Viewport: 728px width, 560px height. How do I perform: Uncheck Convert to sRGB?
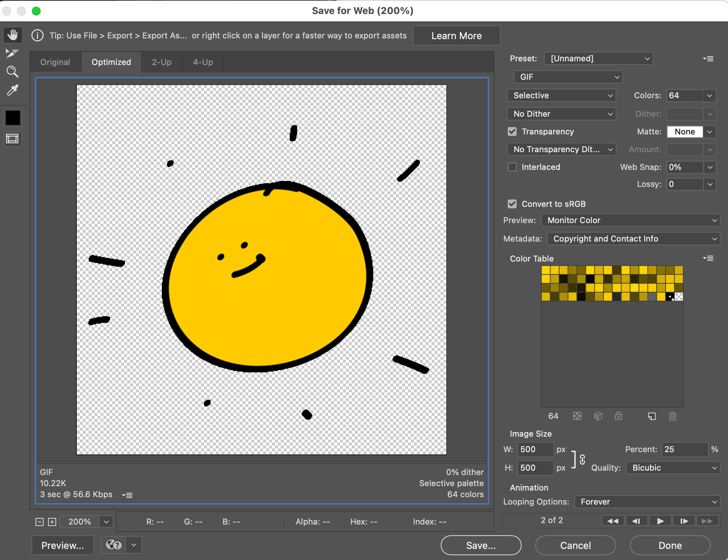[x=512, y=204]
